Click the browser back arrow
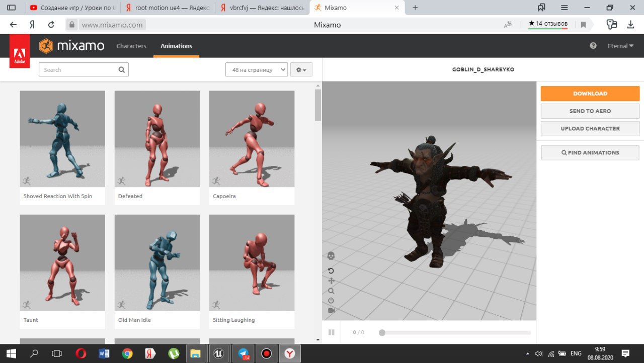 coord(13,25)
